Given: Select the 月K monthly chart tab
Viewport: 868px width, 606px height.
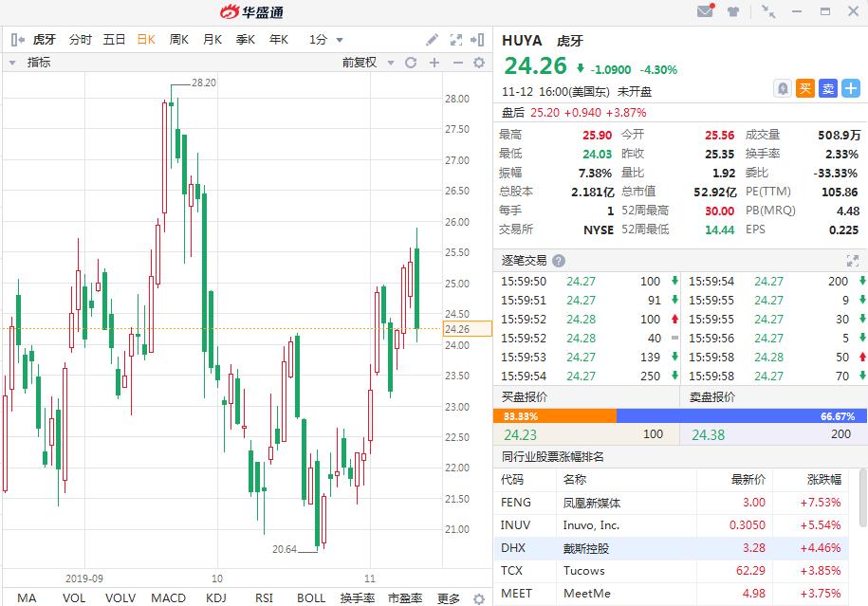Looking at the screenshot, I should [x=212, y=40].
